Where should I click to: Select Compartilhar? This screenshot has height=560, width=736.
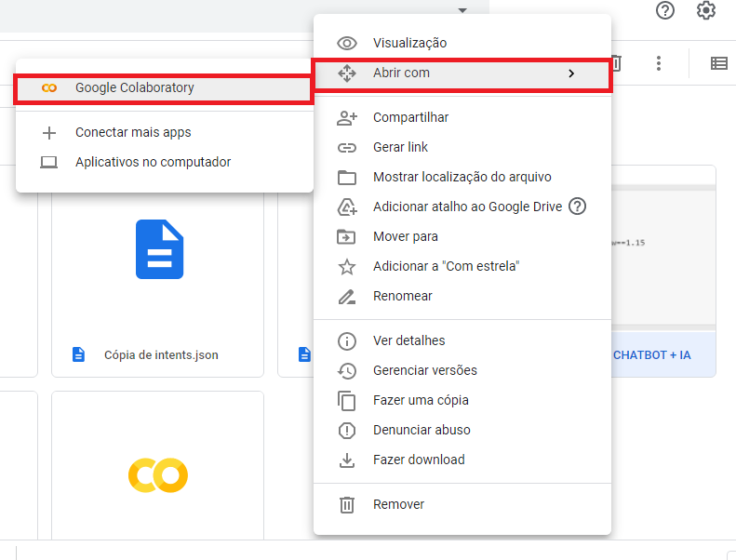[462, 117]
